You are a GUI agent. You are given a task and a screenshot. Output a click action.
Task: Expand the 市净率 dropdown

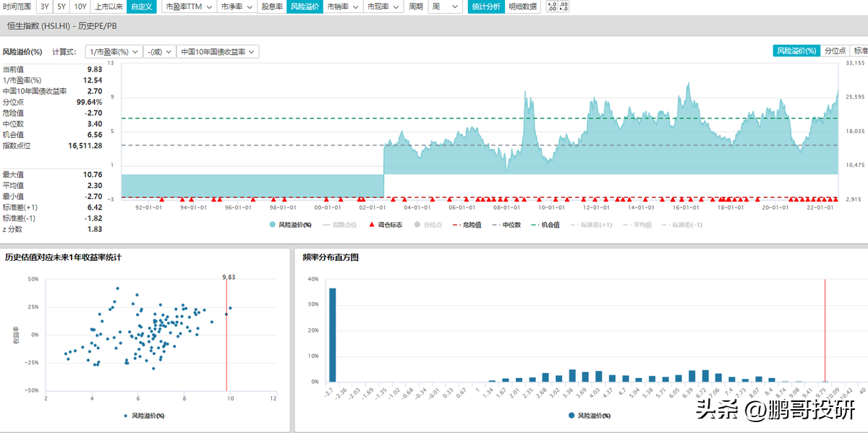(x=237, y=7)
